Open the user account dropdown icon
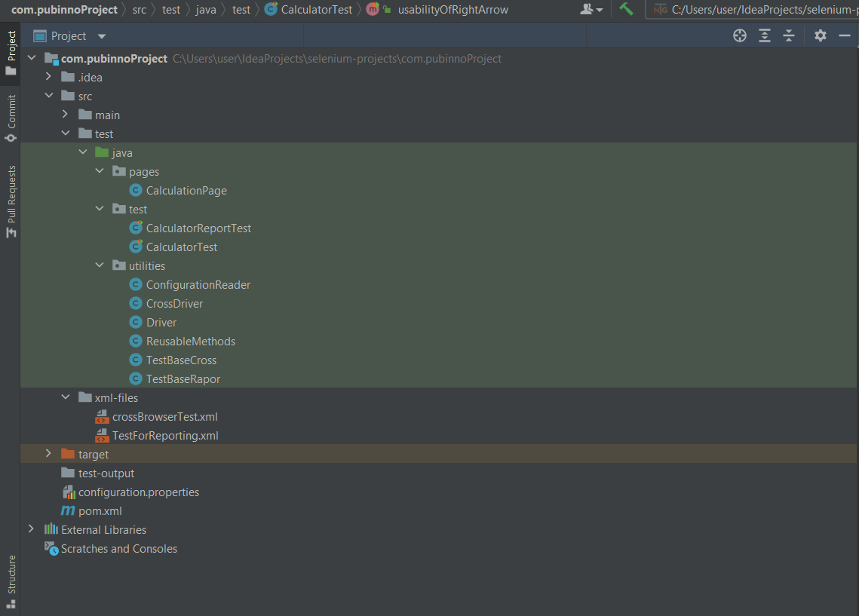Screen dimensions: 859x616 click(x=591, y=9)
